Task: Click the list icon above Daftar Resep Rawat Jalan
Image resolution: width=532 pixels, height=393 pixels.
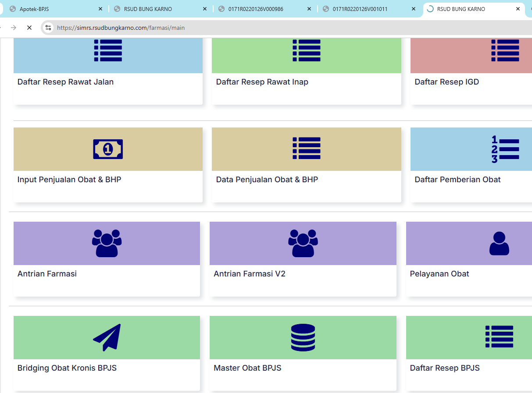Action: [108, 50]
